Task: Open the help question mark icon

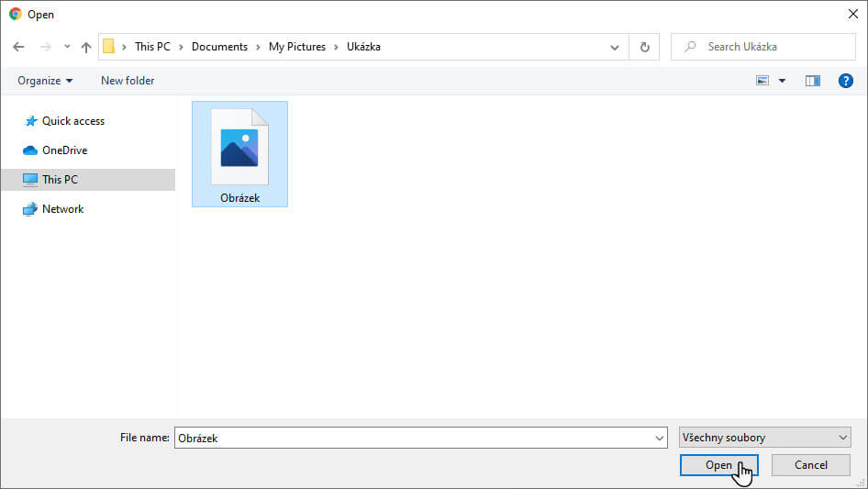Action: [846, 81]
